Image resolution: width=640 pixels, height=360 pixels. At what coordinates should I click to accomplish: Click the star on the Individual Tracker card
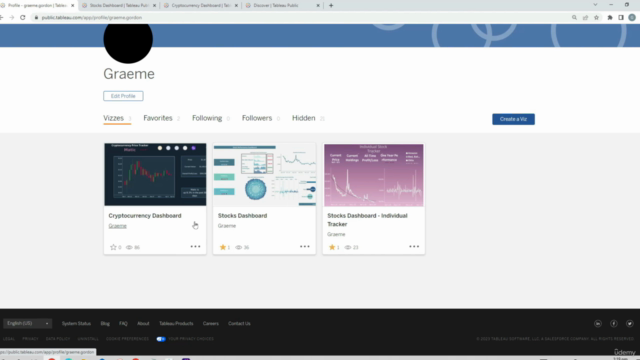click(332, 247)
